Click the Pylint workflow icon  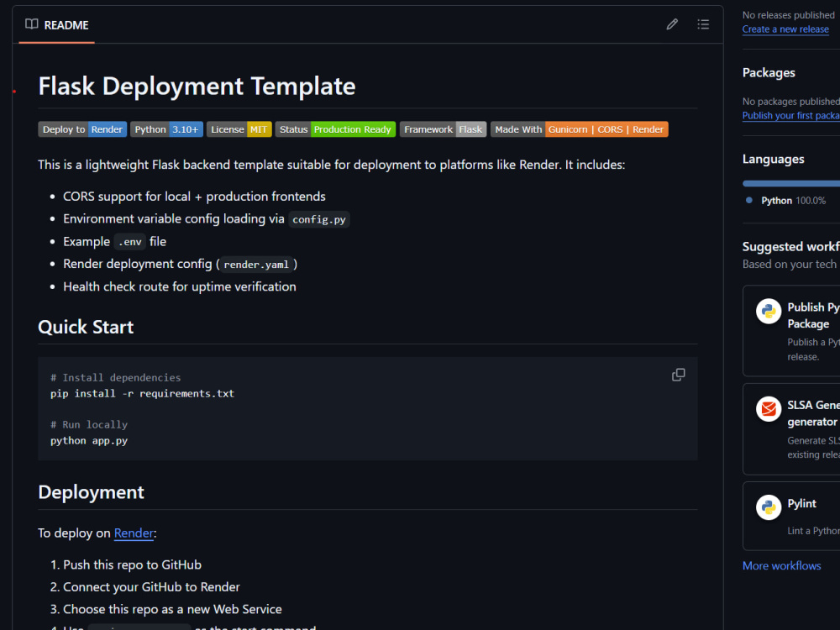pos(769,507)
